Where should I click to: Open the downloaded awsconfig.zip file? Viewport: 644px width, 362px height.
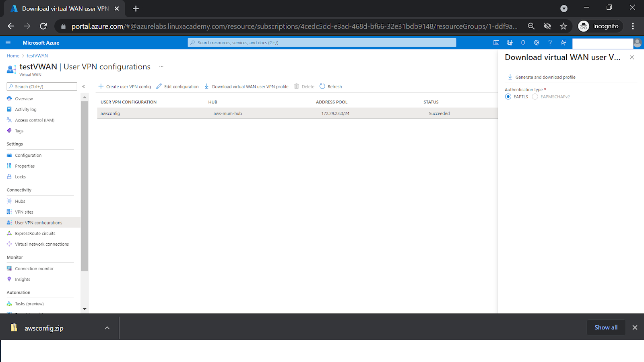(44, 328)
